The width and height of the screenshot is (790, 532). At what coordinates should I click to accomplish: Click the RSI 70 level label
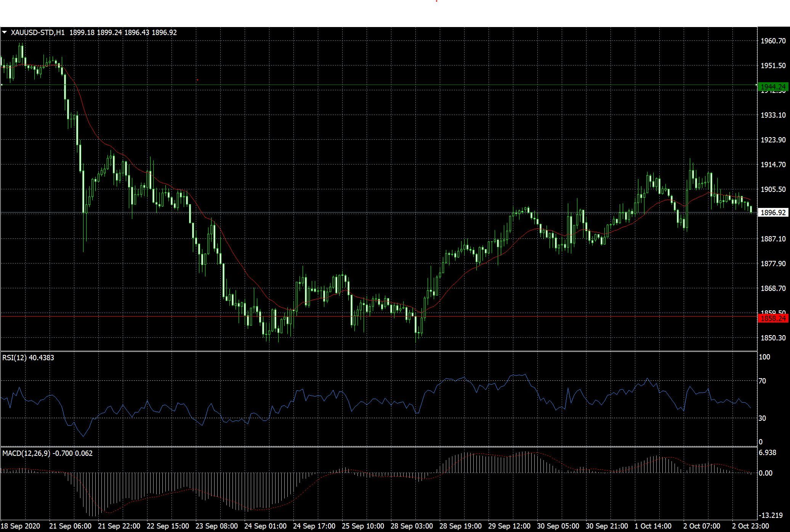click(x=762, y=381)
